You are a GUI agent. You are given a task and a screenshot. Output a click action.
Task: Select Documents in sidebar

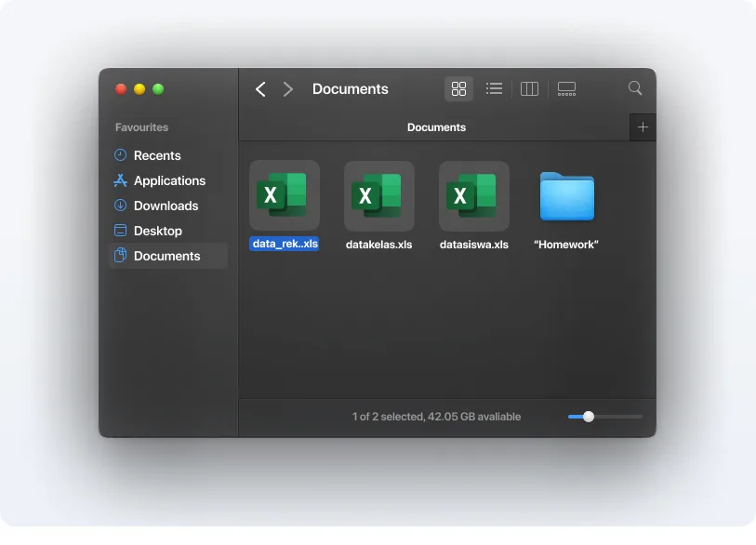(168, 256)
